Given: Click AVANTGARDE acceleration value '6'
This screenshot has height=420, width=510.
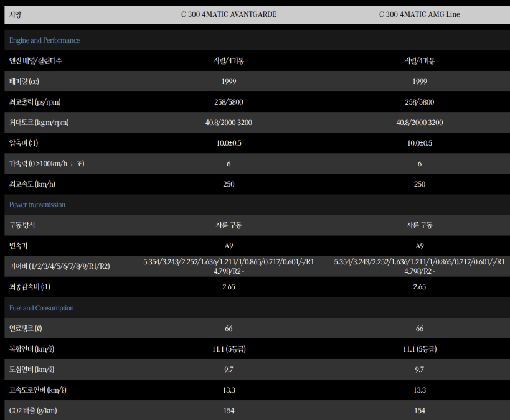Looking at the screenshot, I should coord(229,164).
